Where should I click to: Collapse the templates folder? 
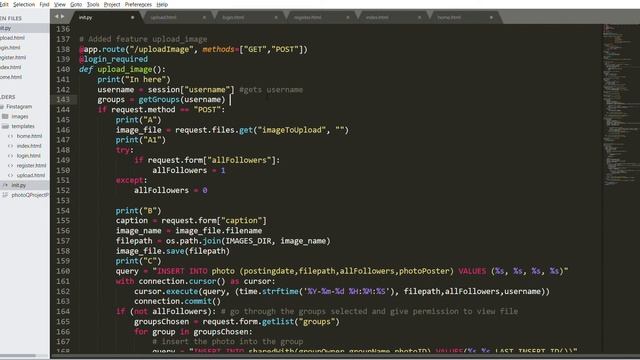[x=23, y=127]
